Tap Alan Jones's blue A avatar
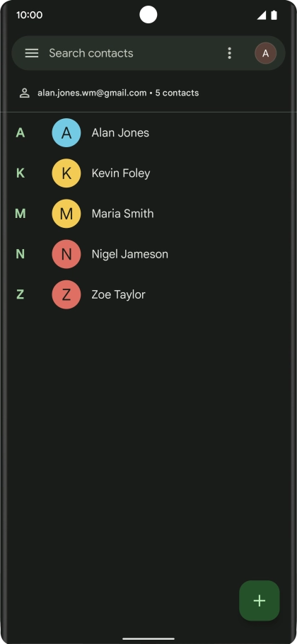 pos(66,132)
